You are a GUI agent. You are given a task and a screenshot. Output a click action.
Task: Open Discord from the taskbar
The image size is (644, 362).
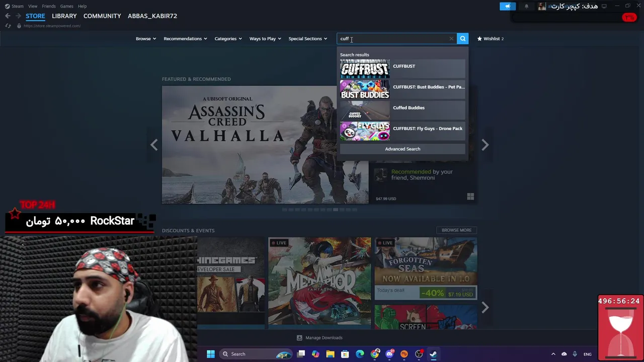click(x=389, y=354)
